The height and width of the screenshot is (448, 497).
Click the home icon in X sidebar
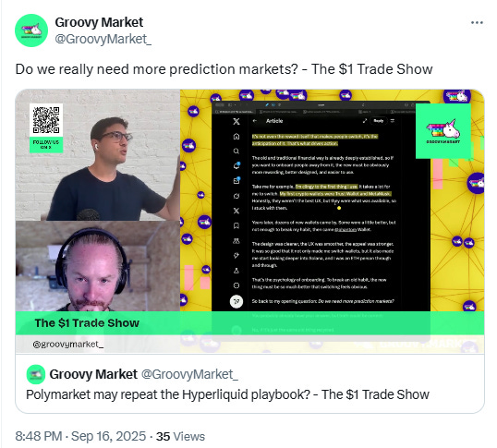click(x=236, y=136)
